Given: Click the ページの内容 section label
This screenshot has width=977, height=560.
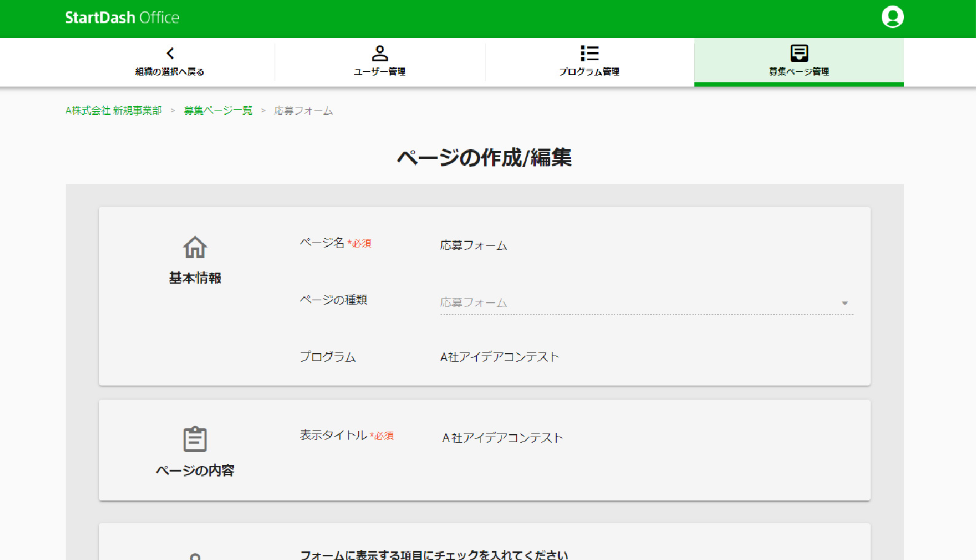Looking at the screenshot, I should (195, 470).
